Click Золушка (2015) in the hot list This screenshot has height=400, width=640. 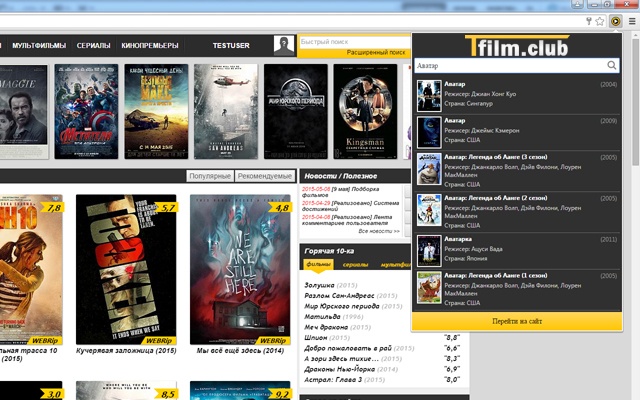click(x=331, y=285)
